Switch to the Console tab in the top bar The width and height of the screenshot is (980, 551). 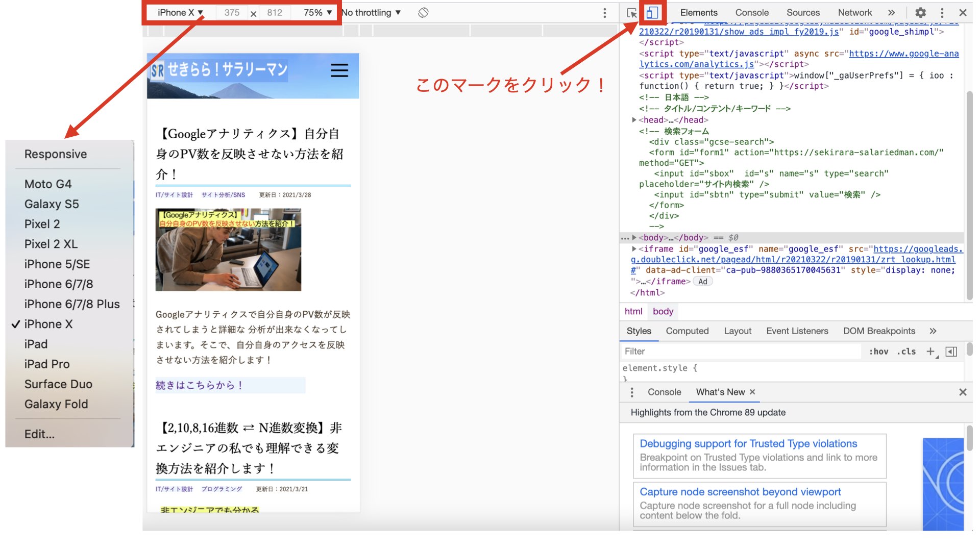click(751, 13)
